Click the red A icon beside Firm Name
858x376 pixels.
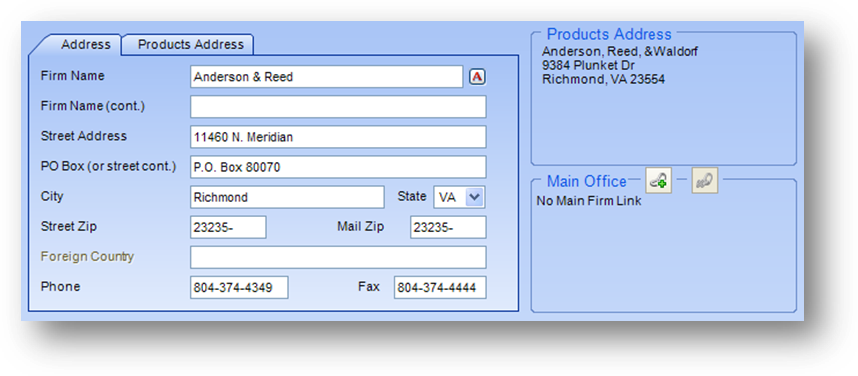[x=477, y=77]
